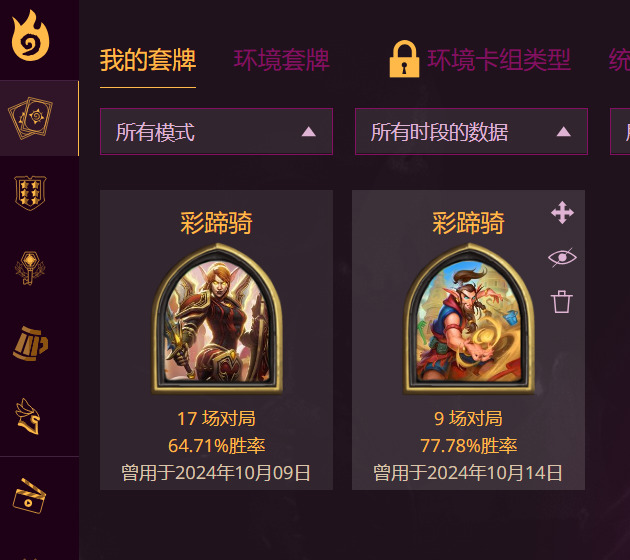Select the winged helmet sidebar icon
The image size is (630, 560).
tap(29, 417)
